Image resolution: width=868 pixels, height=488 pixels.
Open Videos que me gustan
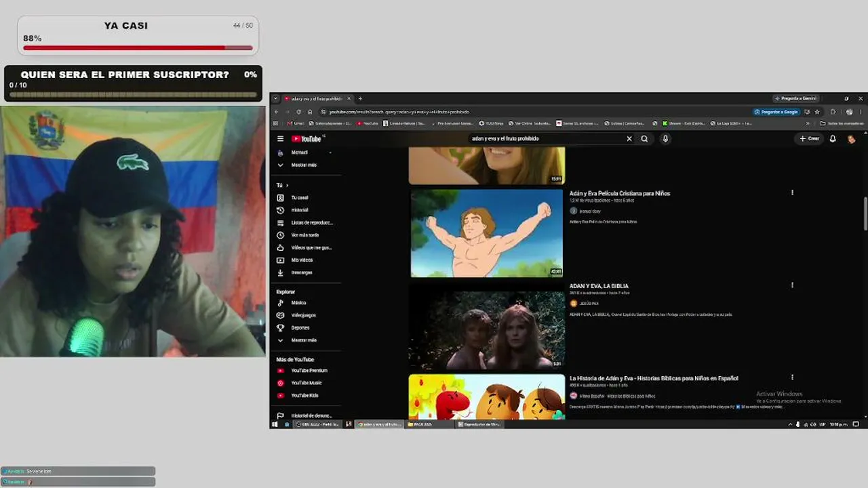click(x=303, y=247)
